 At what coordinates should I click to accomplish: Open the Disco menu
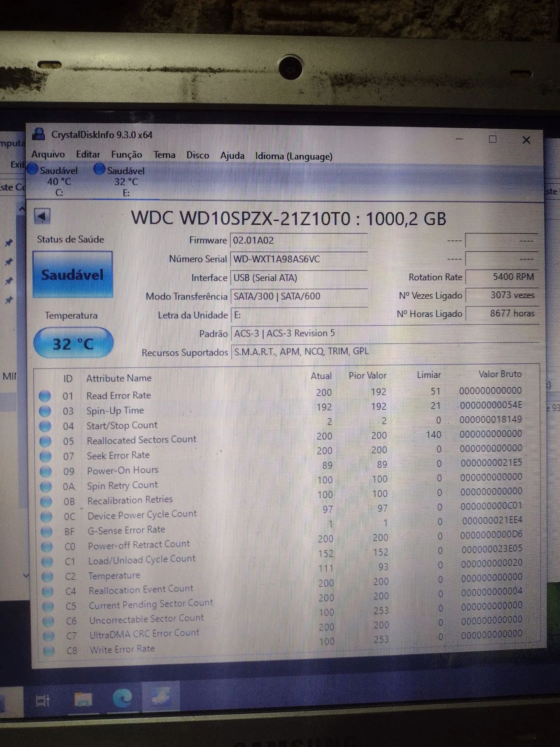tap(198, 155)
